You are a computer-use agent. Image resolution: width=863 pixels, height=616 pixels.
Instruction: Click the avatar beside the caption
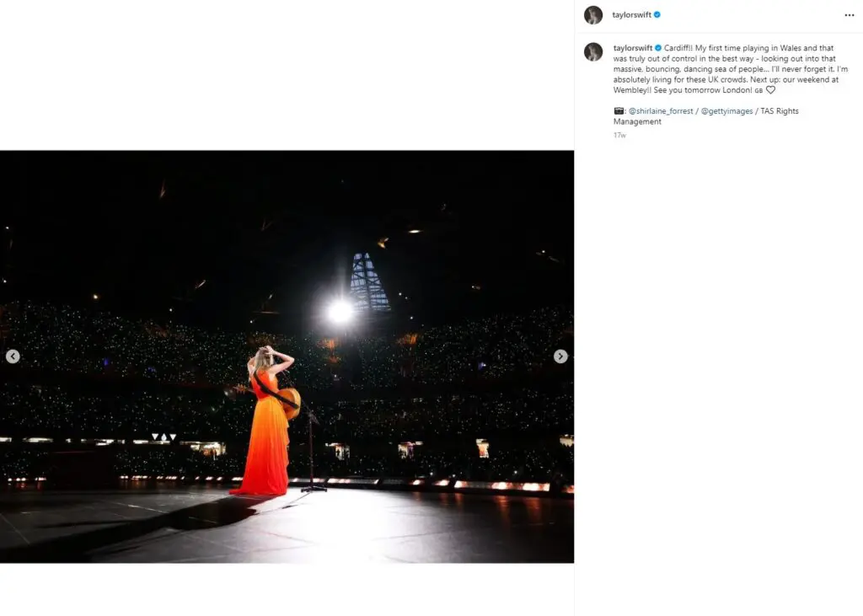(x=593, y=51)
